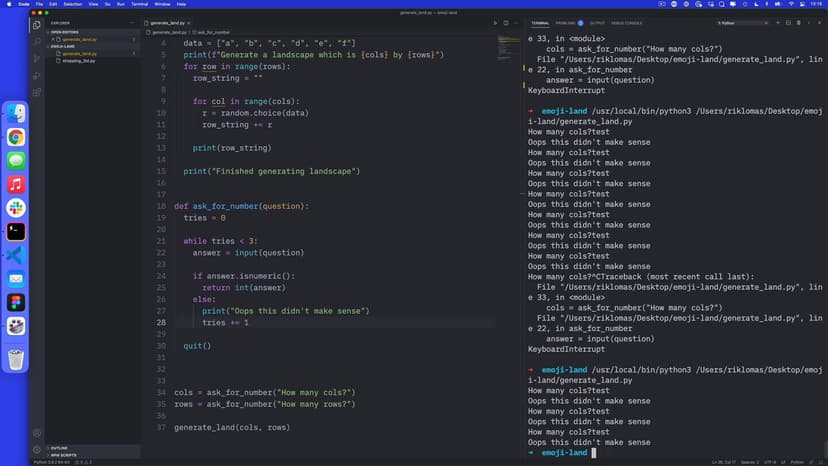
Task: Open the Run and Debug view
Action: coord(37,75)
